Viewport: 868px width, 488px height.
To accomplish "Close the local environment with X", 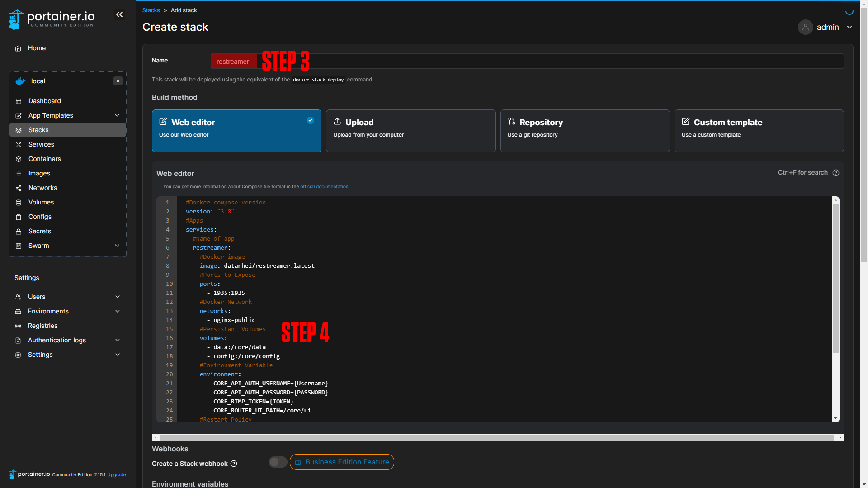I will pyautogui.click(x=118, y=81).
